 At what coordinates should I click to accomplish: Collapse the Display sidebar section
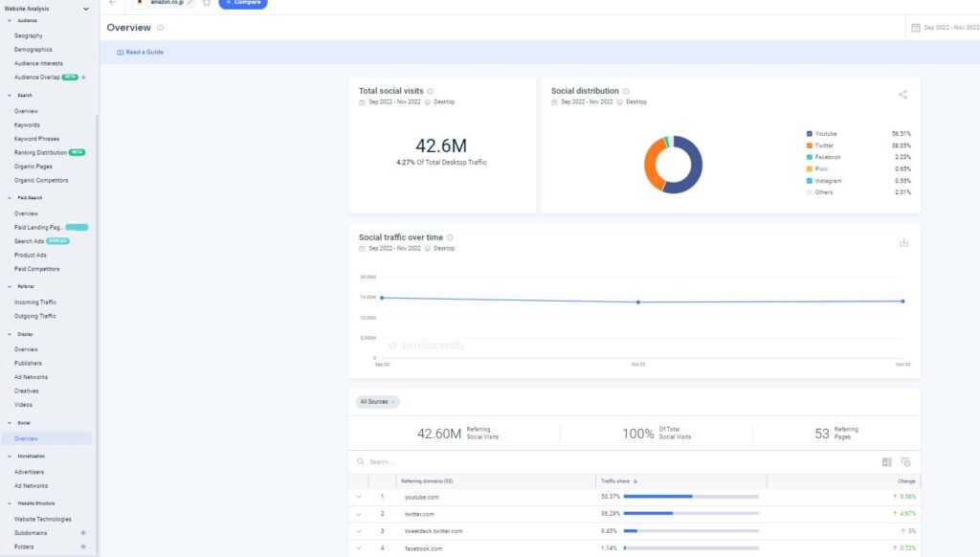tap(10, 334)
